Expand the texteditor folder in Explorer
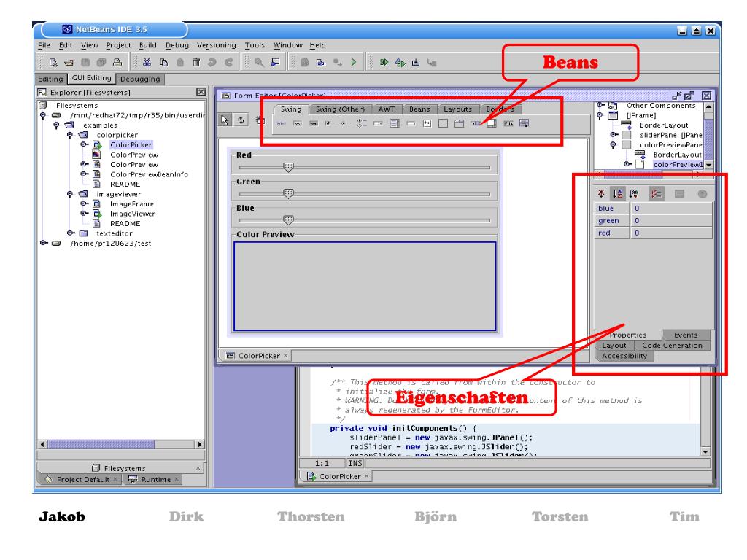747x560 pixels. pos(71,233)
